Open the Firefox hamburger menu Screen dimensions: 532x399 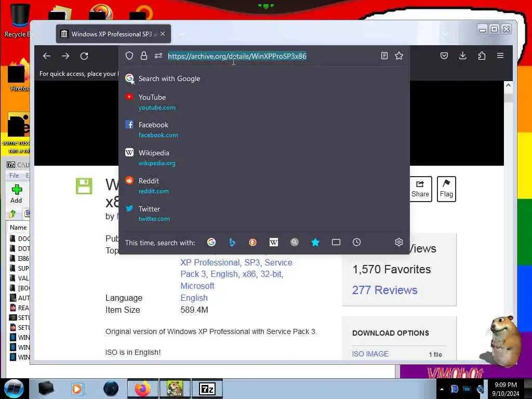pyautogui.click(x=500, y=56)
